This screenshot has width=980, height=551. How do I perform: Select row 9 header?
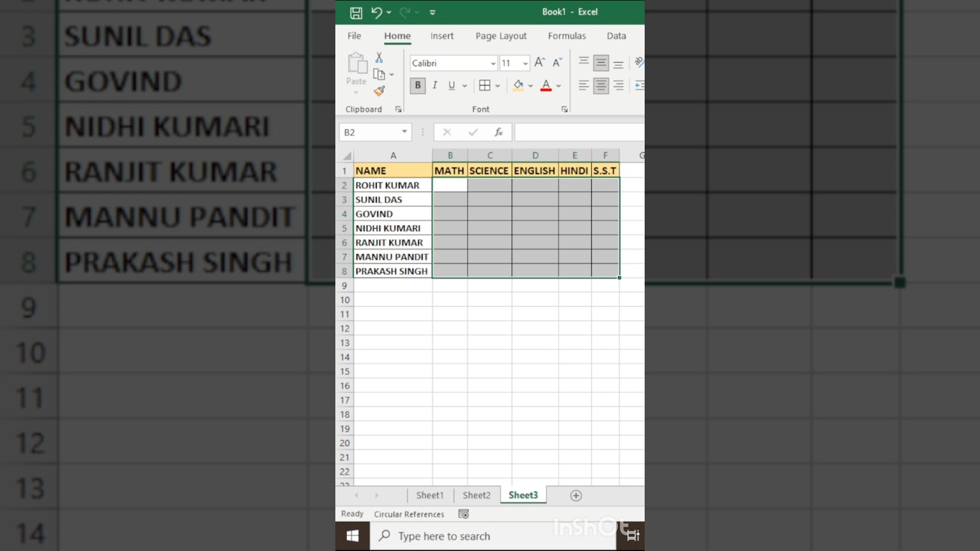click(x=345, y=285)
